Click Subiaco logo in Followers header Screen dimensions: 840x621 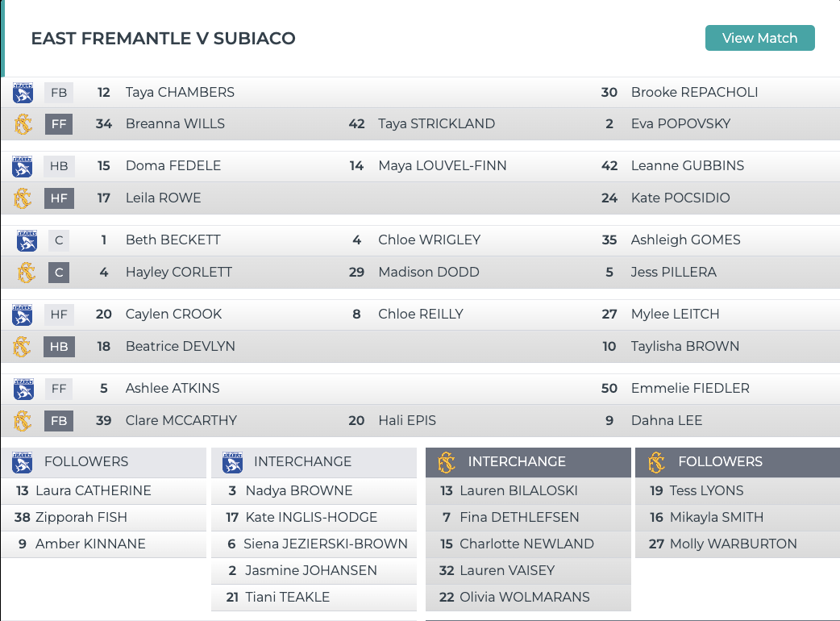click(x=656, y=462)
